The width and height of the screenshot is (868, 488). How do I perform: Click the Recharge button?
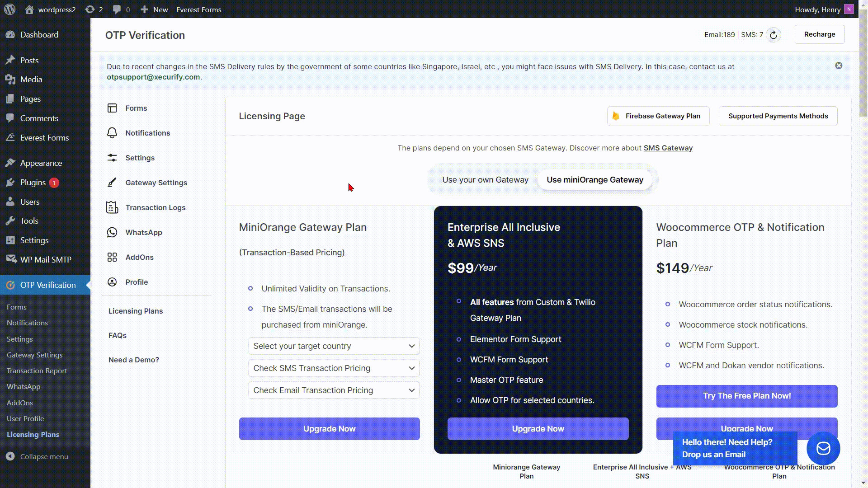(x=820, y=34)
